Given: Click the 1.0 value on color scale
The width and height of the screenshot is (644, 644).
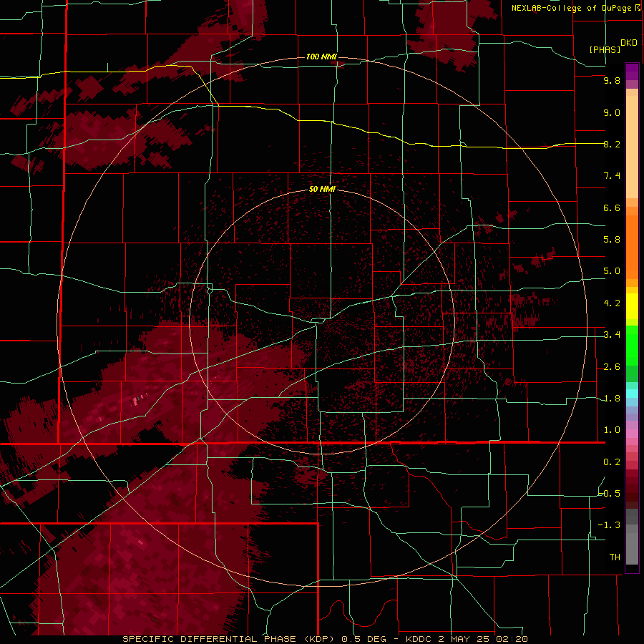Looking at the screenshot, I should click(612, 431).
